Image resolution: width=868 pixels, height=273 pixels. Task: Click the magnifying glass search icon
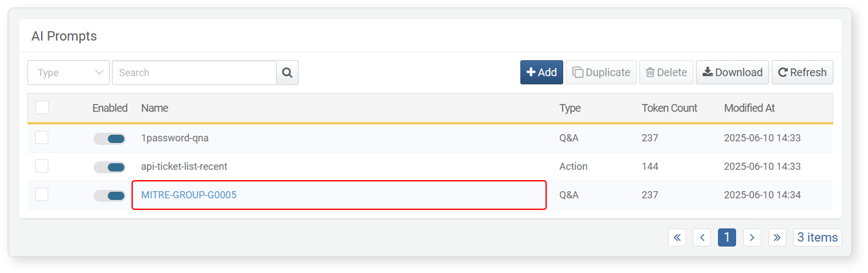coord(287,72)
